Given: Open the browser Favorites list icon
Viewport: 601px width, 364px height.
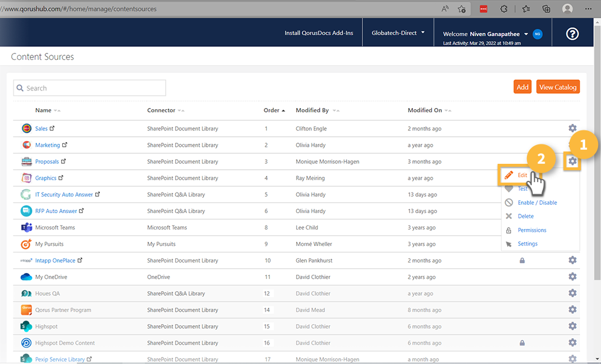Looking at the screenshot, I should pos(526,9).
